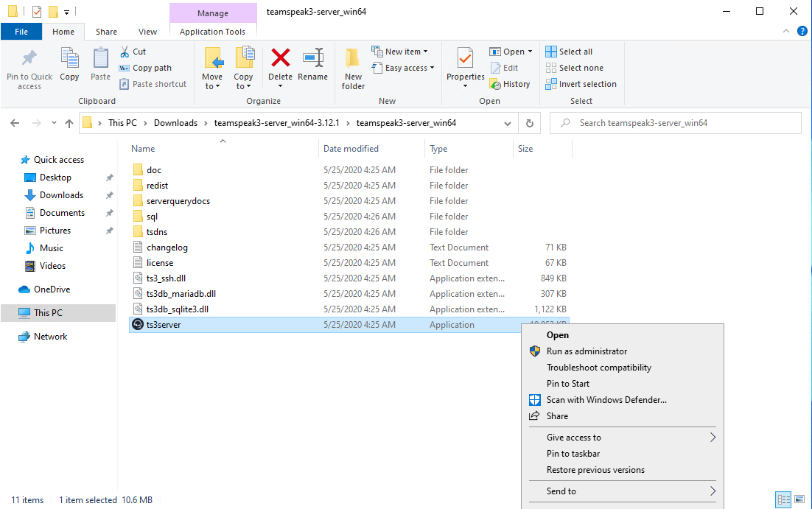Select Pin to taskbar in context menu

coord(623,454)
